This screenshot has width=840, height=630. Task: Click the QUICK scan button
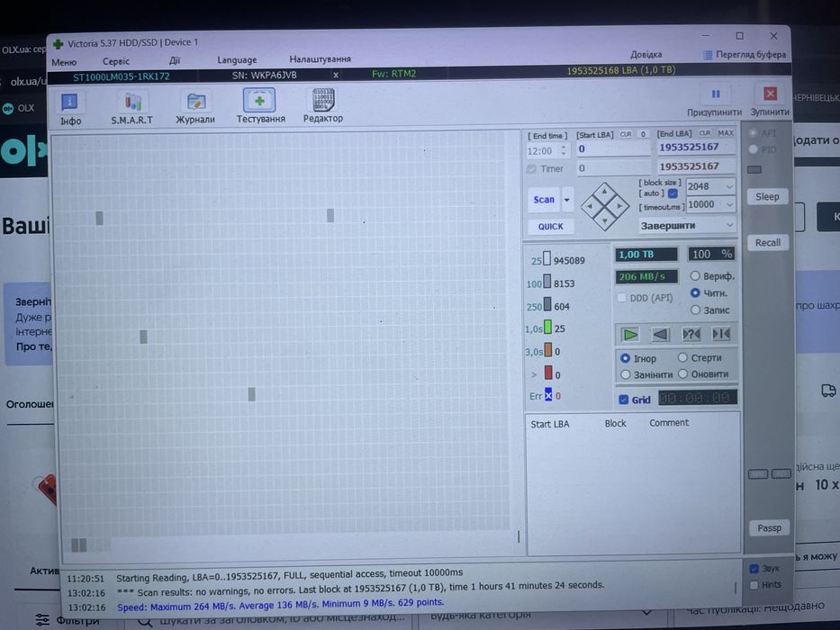coord(551,227)
